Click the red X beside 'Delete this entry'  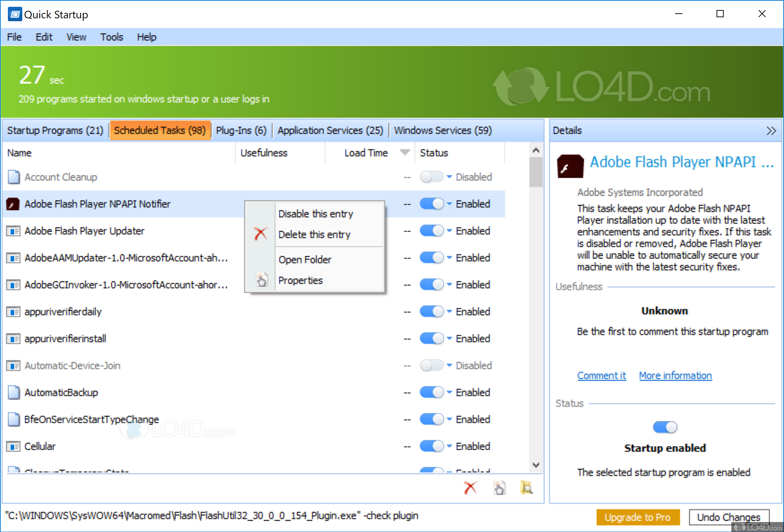point(261,233)
